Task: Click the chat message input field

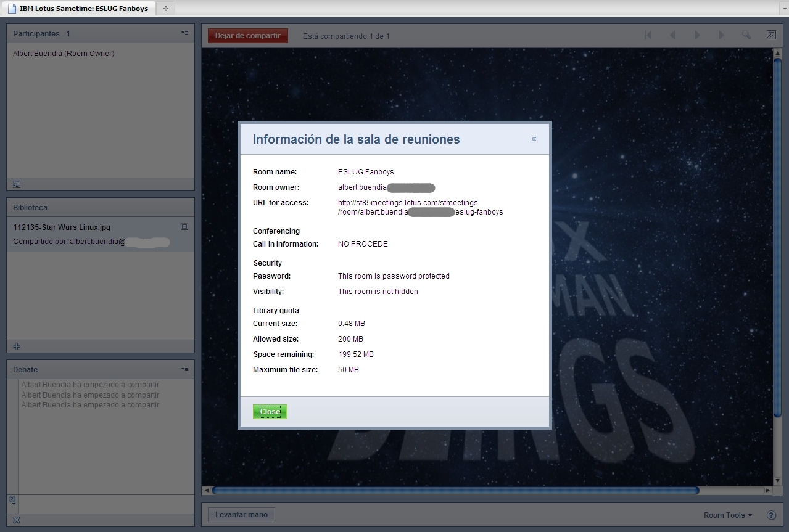Action: pos(106,504)
